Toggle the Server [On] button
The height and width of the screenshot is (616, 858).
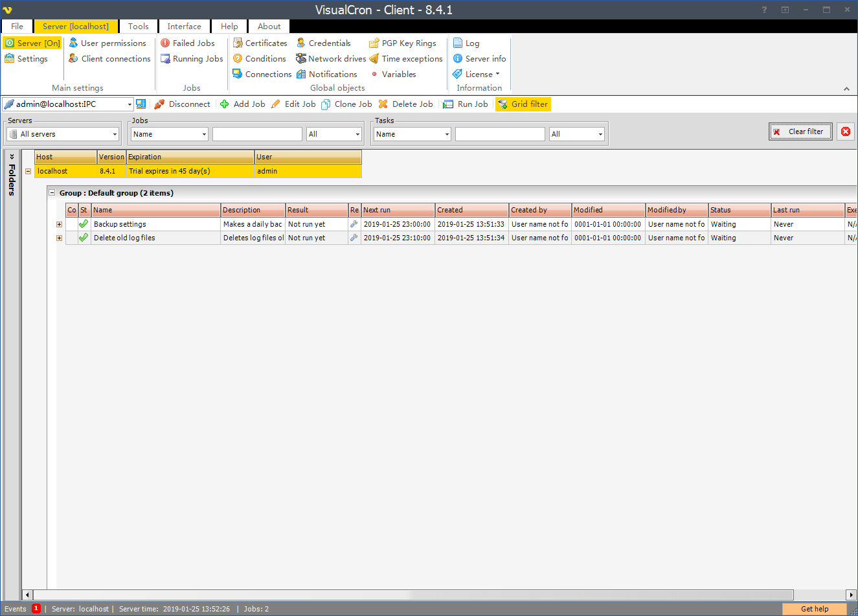click(x=32, y=43)
